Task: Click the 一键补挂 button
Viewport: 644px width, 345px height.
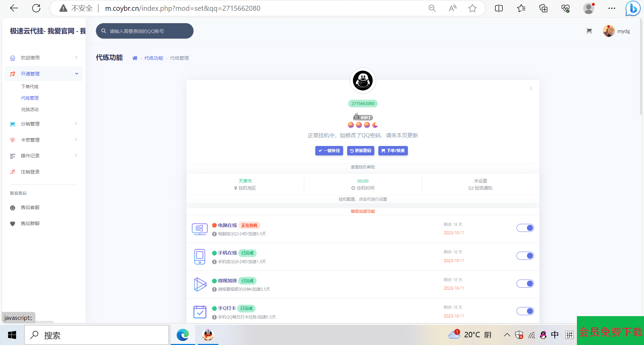Action: 329,151
